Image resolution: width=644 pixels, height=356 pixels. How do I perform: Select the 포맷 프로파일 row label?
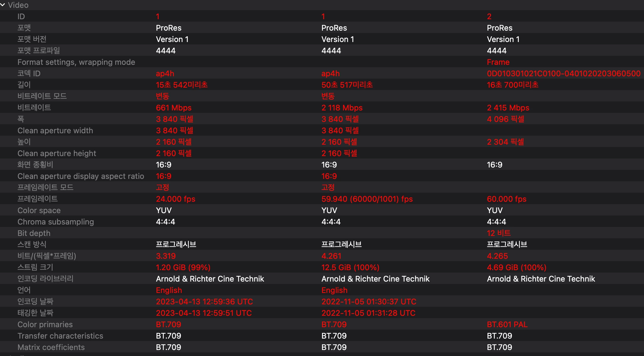(38, 50)
